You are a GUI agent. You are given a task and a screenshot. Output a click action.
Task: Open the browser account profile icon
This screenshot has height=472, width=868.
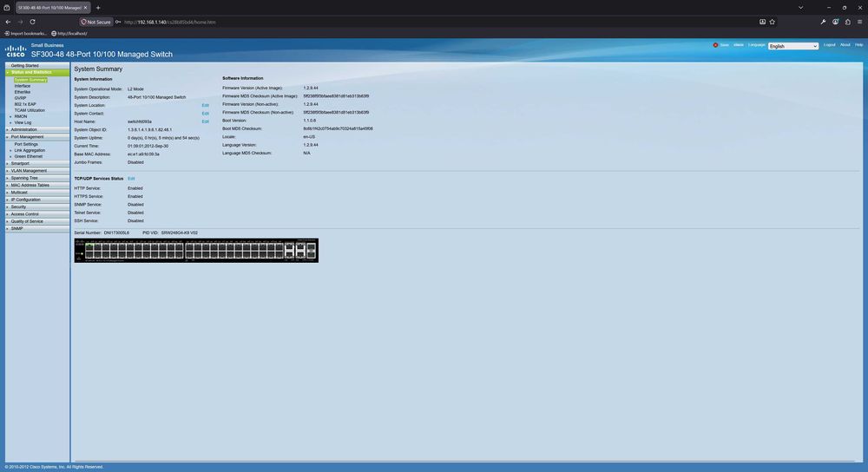(x=835, y=23)
